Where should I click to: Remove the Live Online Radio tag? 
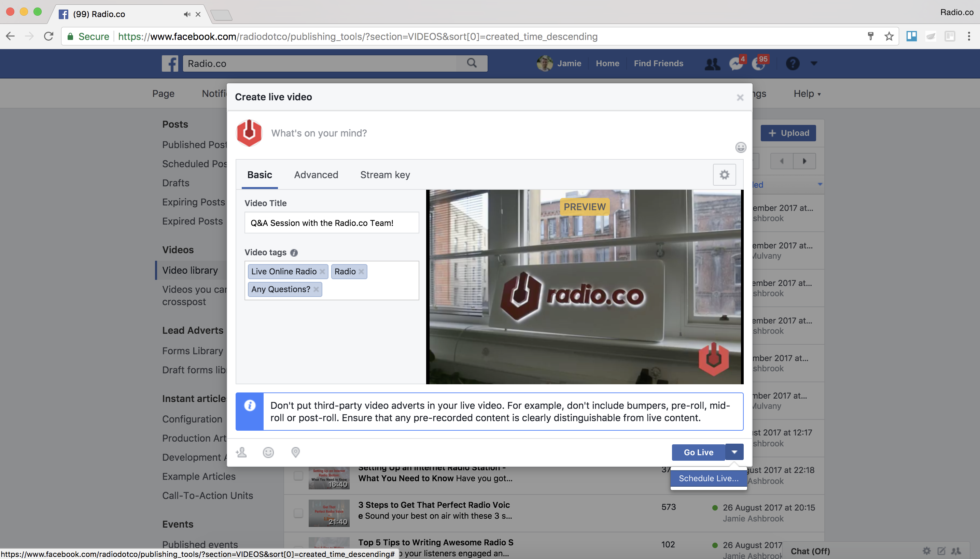coord(322,271)
